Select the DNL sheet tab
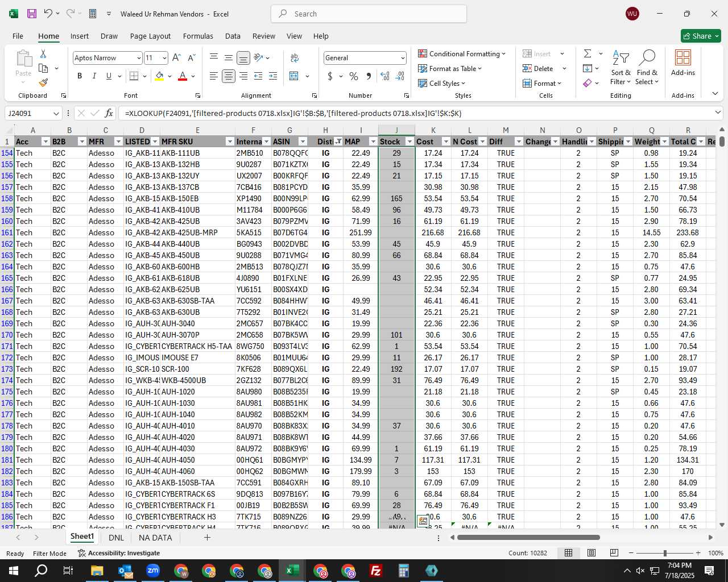The width and height of the screenshot is (728, 582). point(116,538)
